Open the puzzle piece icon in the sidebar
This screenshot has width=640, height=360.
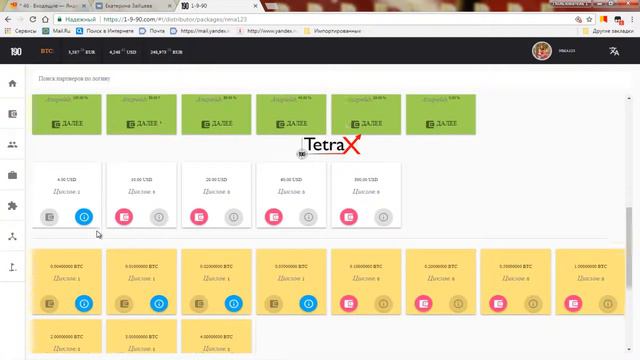pos(13,206)
